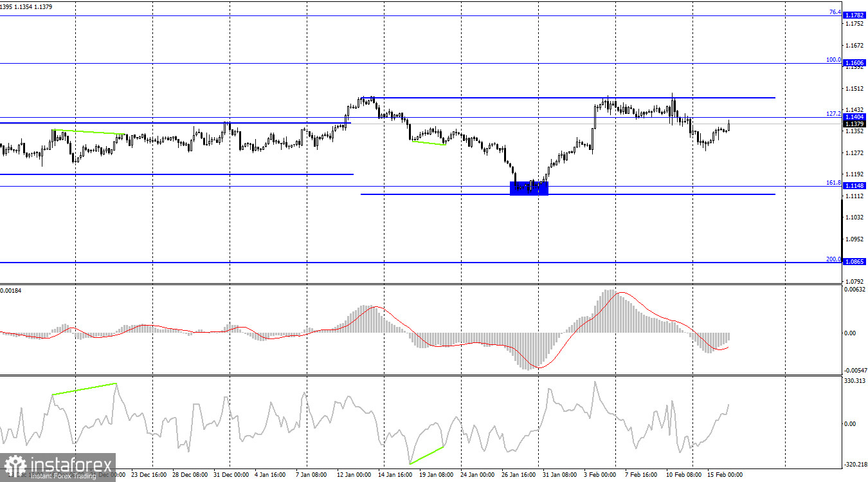
Task: Click the 1.1512 price axis value
Action: point(854,89)
